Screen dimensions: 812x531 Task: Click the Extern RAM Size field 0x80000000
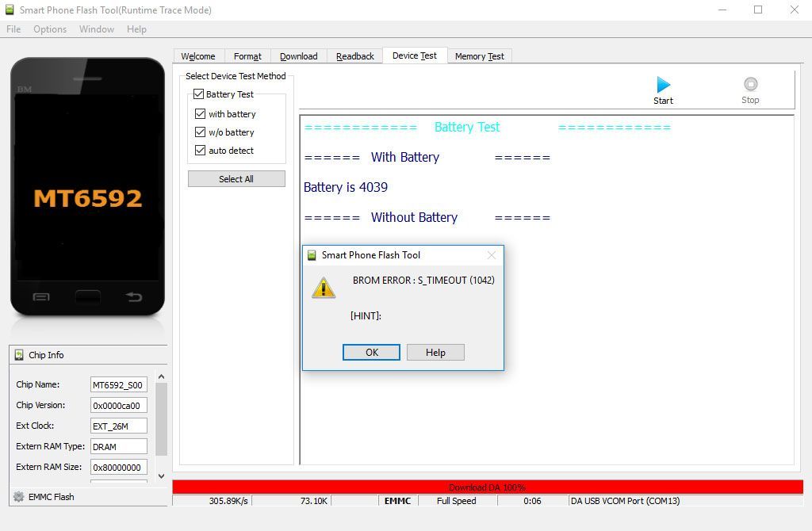119,467
